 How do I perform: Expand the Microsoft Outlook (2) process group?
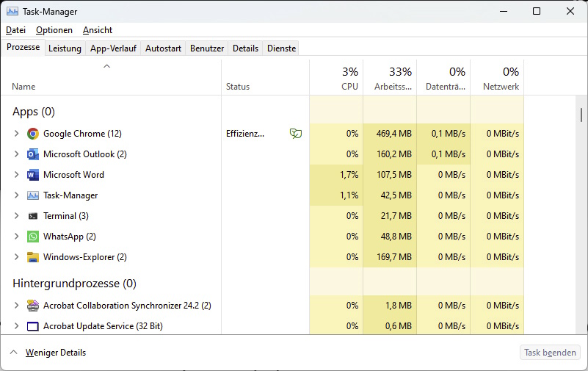pos(16,154)
